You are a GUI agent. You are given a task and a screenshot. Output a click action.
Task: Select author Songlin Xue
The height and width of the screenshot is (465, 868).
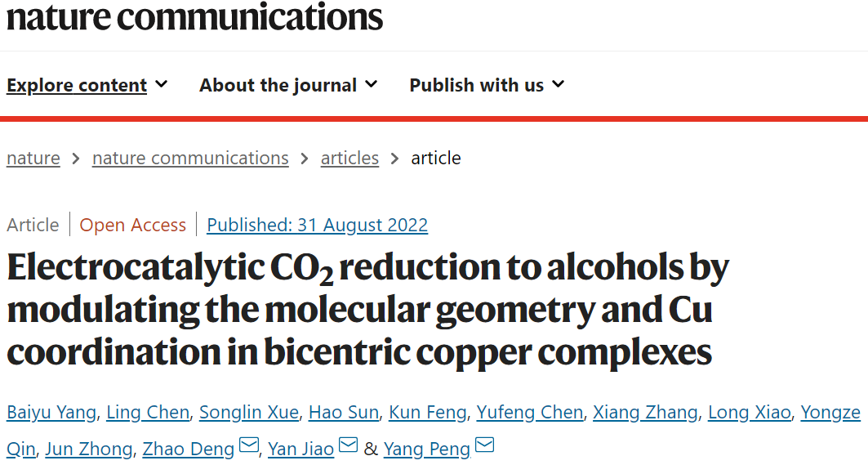coord(249,413)
